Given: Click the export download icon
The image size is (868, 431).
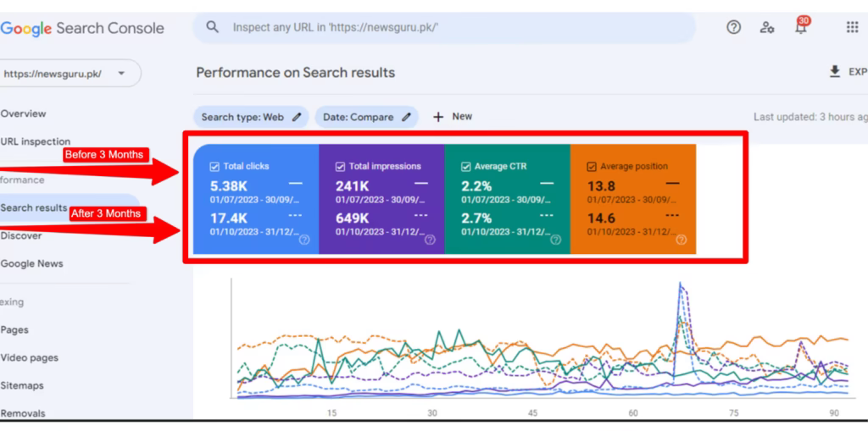Looking at the screenshot, I should 835,72.
